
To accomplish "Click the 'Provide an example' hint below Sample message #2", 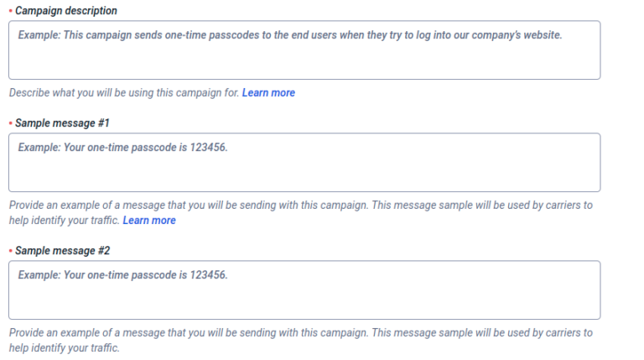I will pyautogui.click(x=300, y=332).
